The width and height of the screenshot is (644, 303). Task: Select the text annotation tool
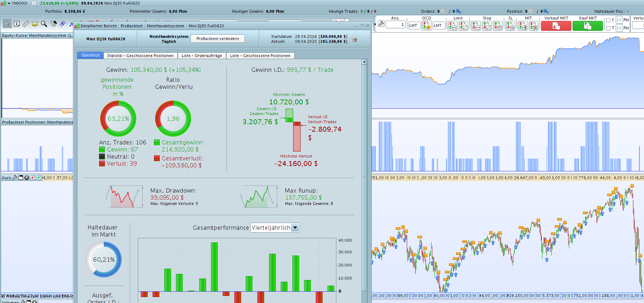(x=17, y=24)
